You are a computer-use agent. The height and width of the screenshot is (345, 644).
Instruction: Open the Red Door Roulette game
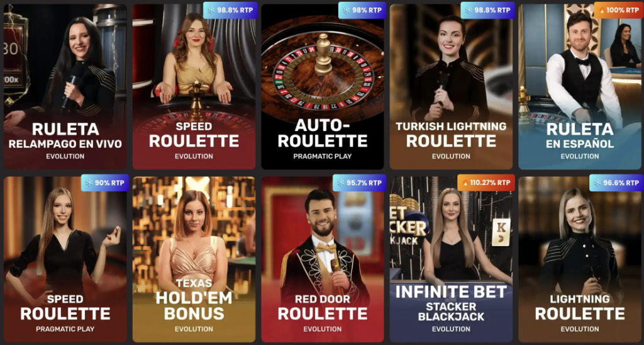[x=323, y=259]
